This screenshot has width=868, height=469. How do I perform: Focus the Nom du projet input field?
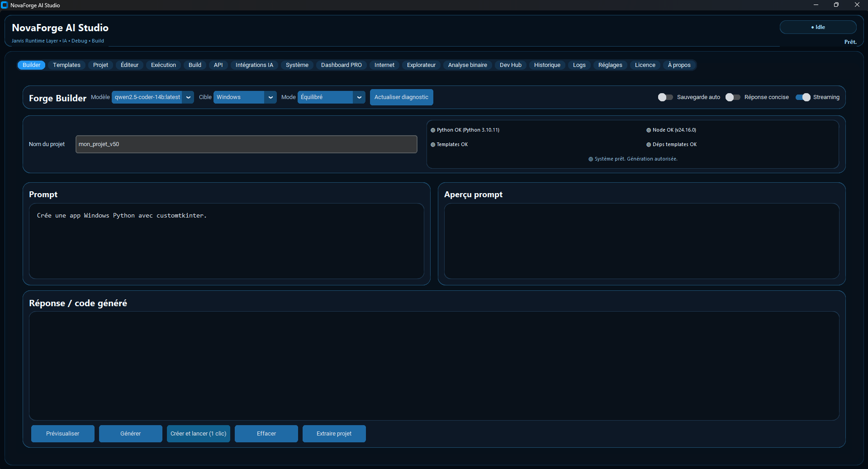246,144
